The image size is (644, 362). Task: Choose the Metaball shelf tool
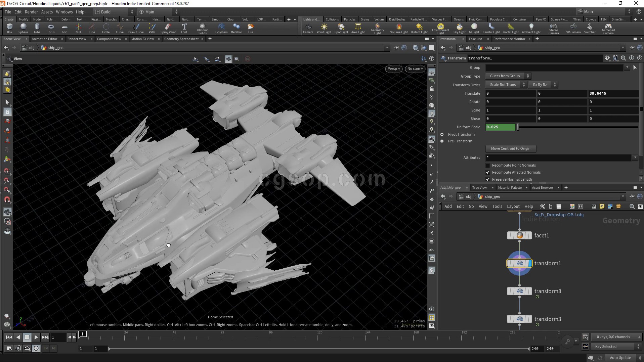click(236, 28)
